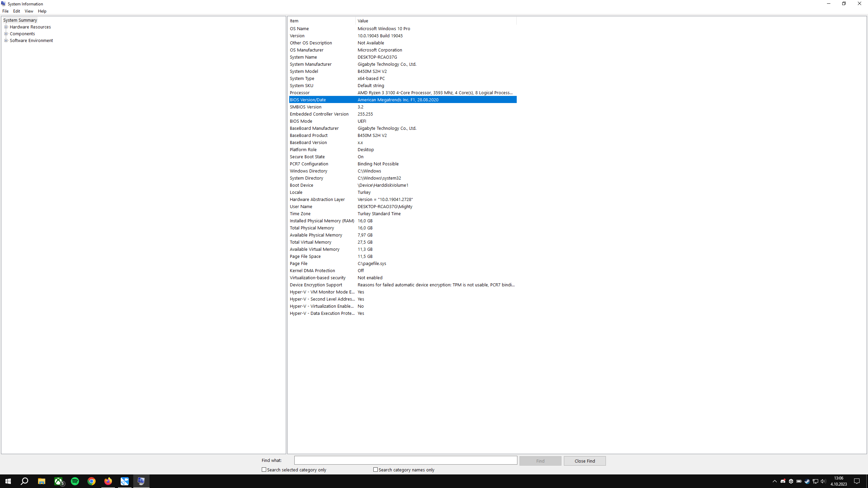Open the Xbox app on the taskbar
Screen dimensions: 868x488
click(x=59, y=481)
